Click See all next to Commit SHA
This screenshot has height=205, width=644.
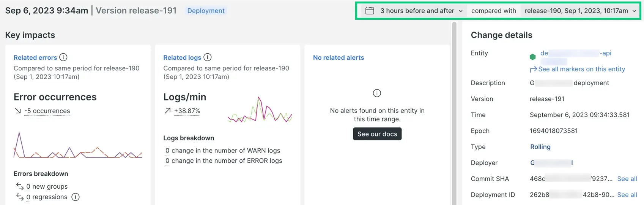click(x=627, y=179)
